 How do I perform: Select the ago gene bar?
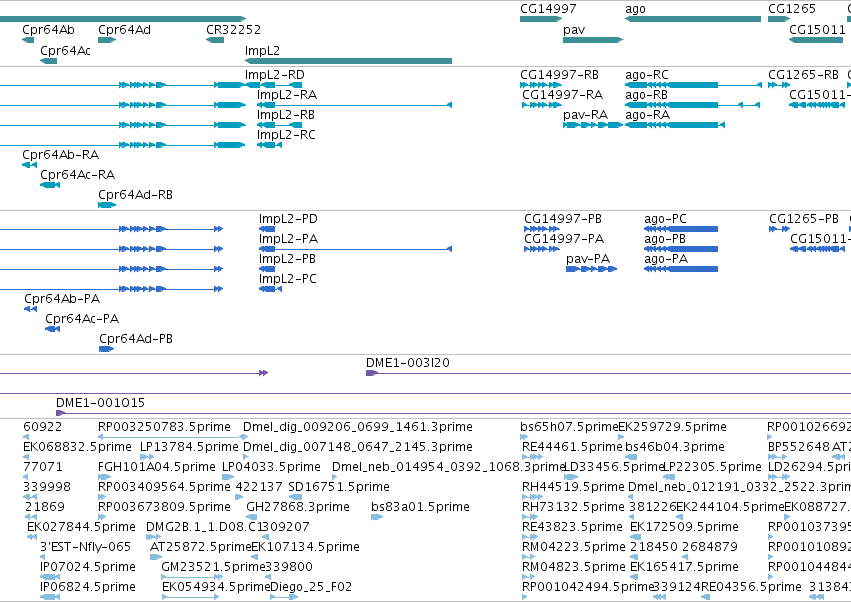693,19
